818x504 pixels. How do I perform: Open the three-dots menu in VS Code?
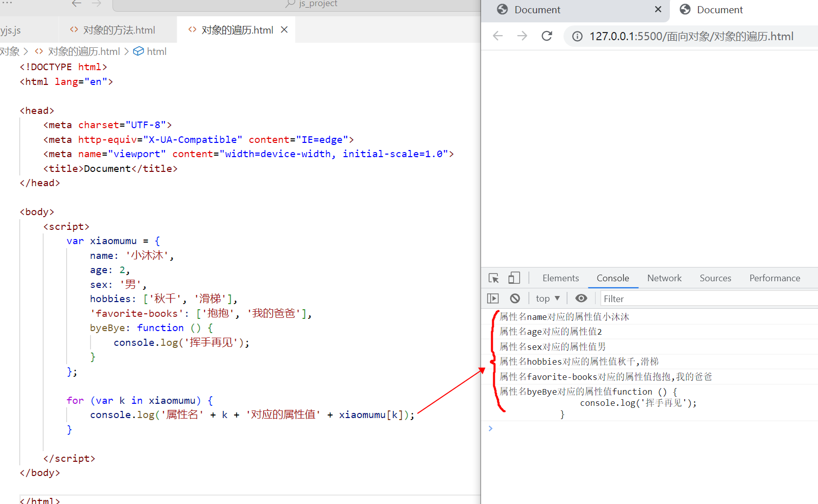coord(7,3)
